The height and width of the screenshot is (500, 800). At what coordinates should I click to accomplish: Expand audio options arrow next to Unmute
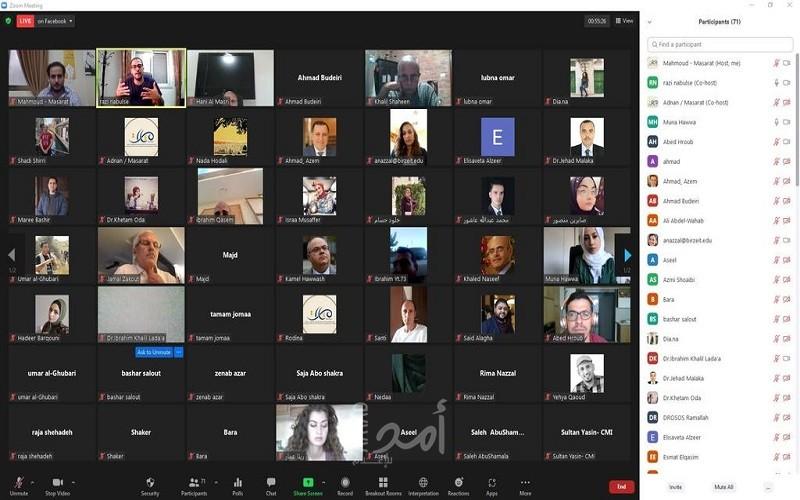coord(32,482)
